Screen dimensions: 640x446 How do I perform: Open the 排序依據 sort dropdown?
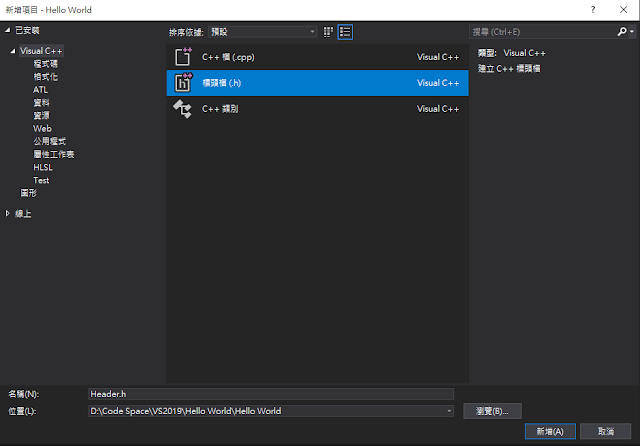[263, 32]
